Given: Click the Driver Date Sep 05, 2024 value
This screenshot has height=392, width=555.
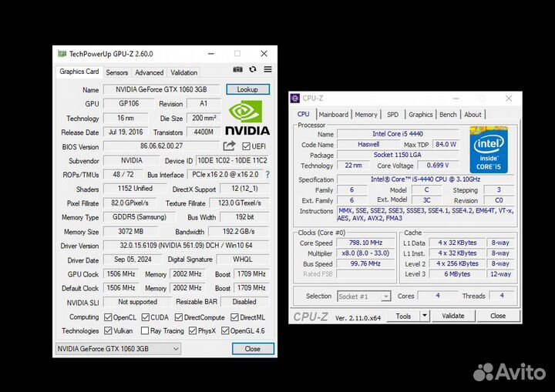Looking at the screenshot, I should [133, 260].
